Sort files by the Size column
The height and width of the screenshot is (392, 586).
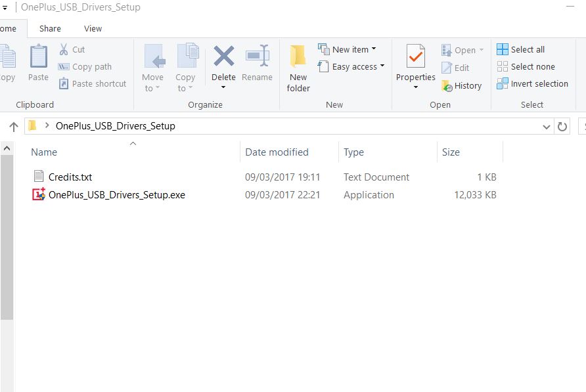tap(470, 152)
